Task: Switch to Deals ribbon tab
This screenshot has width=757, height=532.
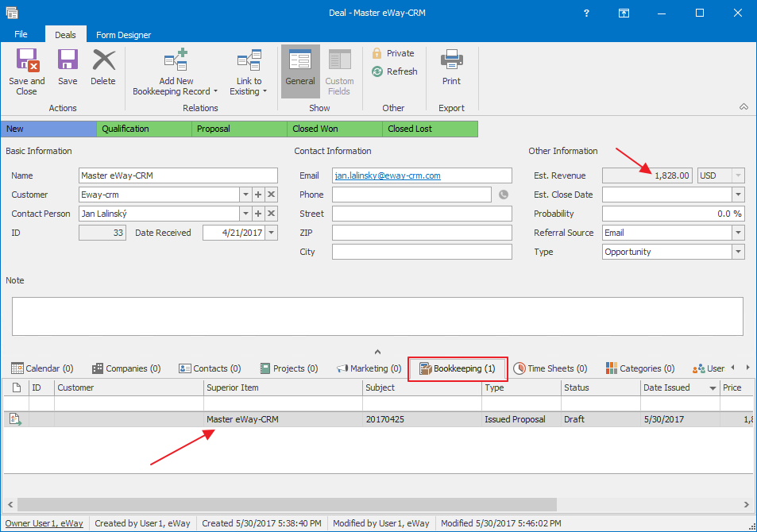Action: (65, 35)
